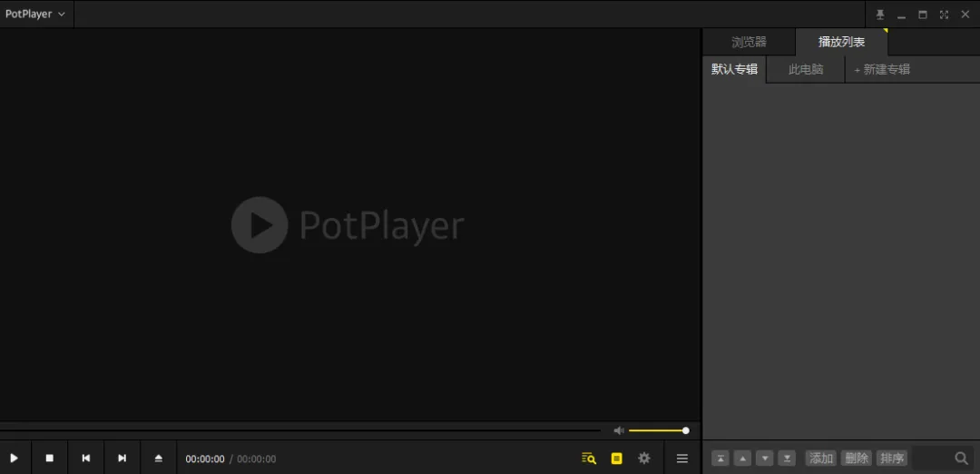Screen dimensions: 980x474
Task: Switch to fullscreen mode
Action: (944, 15)
